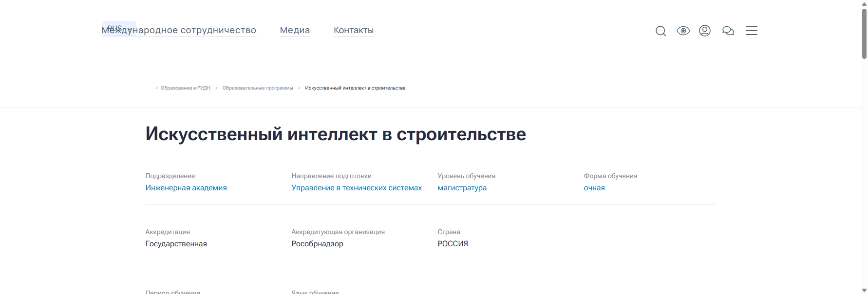Open Управление в технических системах link
868x294 pixels.
[357, 188]
